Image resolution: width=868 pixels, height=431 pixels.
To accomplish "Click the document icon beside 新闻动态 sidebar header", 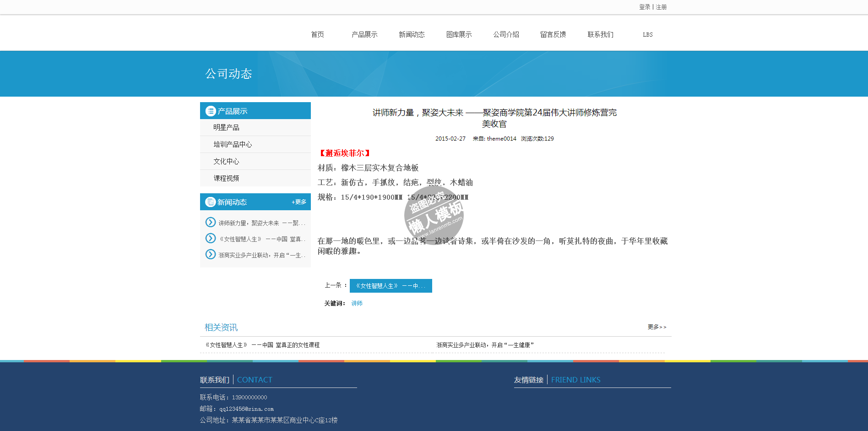I will click(211, 202).
